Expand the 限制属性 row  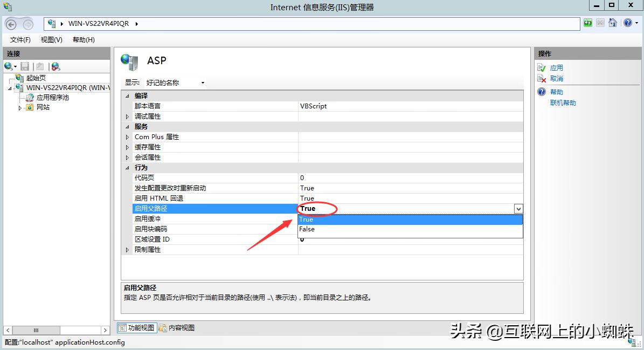point(127,249)
